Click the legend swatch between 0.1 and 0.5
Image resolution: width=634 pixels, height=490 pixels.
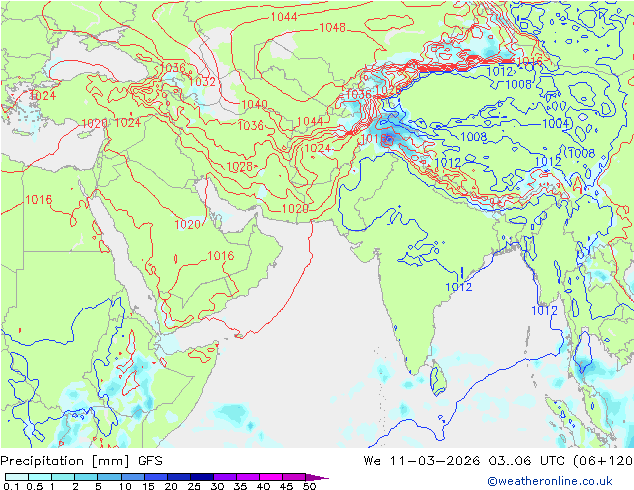click(17, 477)
